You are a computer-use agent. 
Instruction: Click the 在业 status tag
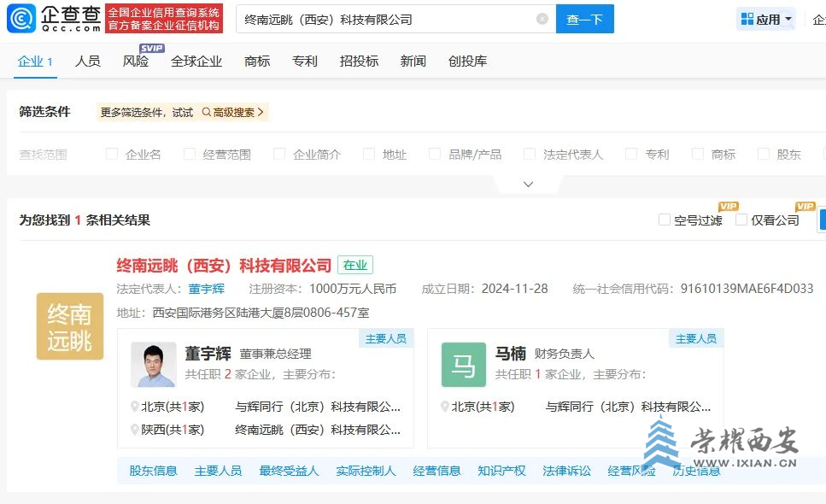click(355, 265)
